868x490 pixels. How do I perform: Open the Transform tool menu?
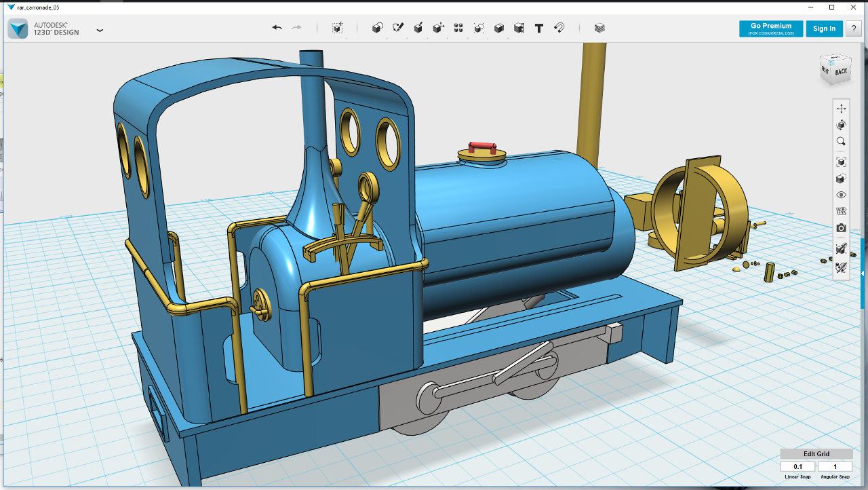tap(337, 28)
